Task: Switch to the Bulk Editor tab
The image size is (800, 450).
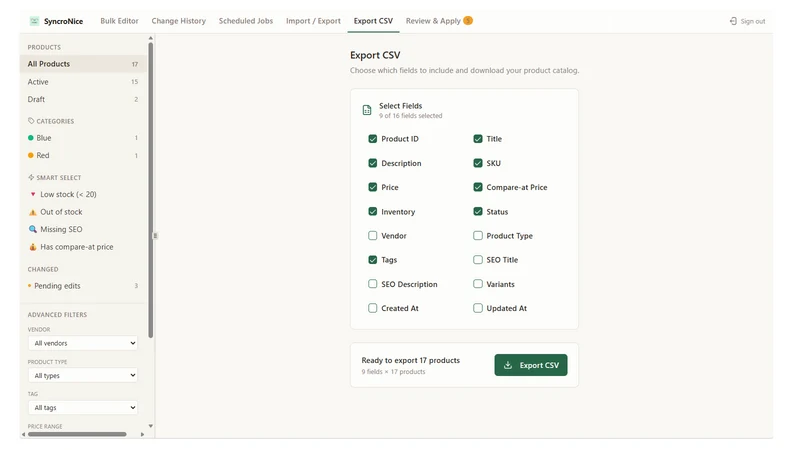Action: (x=119, y=21)
